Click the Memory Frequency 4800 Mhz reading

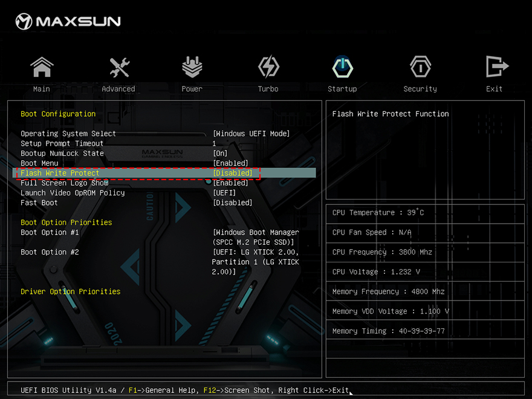click(x=389, y=291)
